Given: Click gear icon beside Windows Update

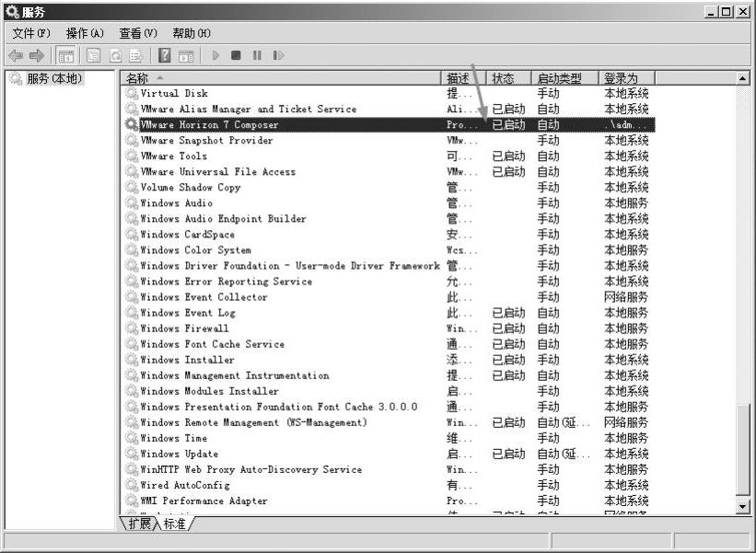Looking at the screenshot, I should 131,454.
